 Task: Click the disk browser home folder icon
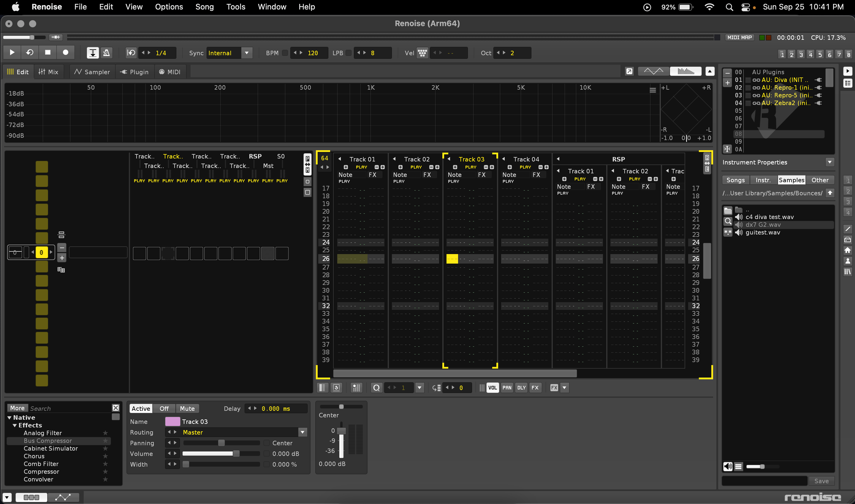(x=848, y=250)
